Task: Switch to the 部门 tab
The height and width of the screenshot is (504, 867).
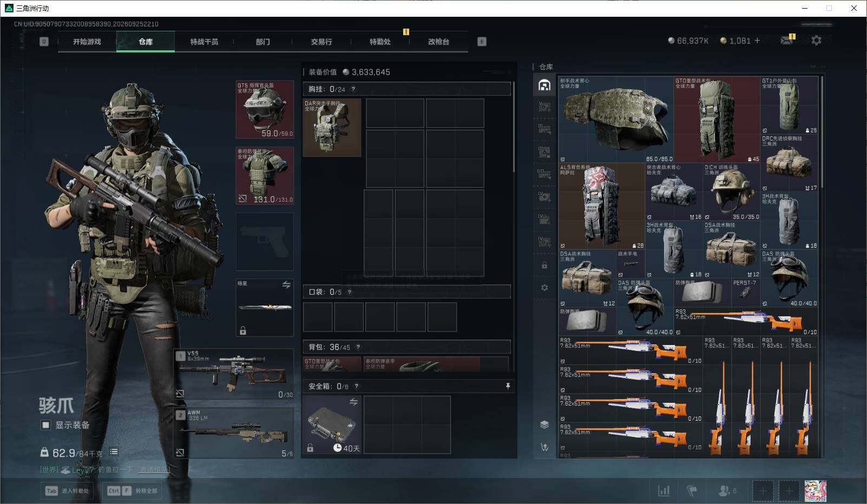Action: tap(263, 42)
